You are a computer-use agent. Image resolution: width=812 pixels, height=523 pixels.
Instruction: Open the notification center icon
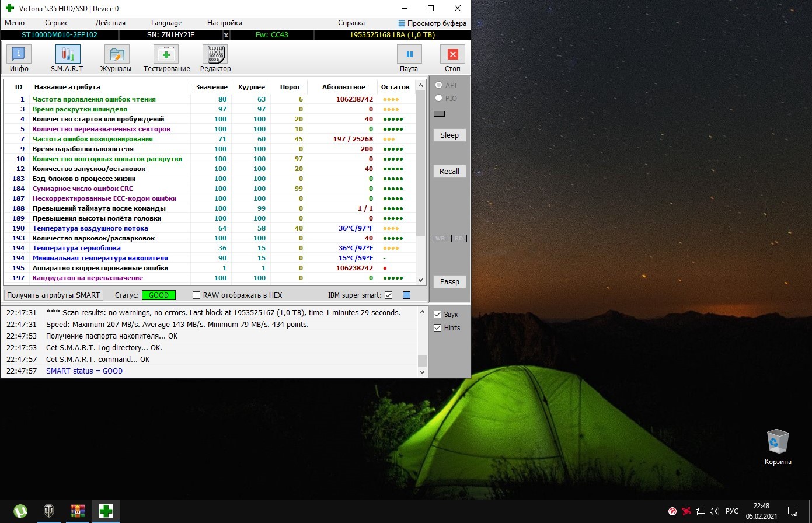pos(793,511)
